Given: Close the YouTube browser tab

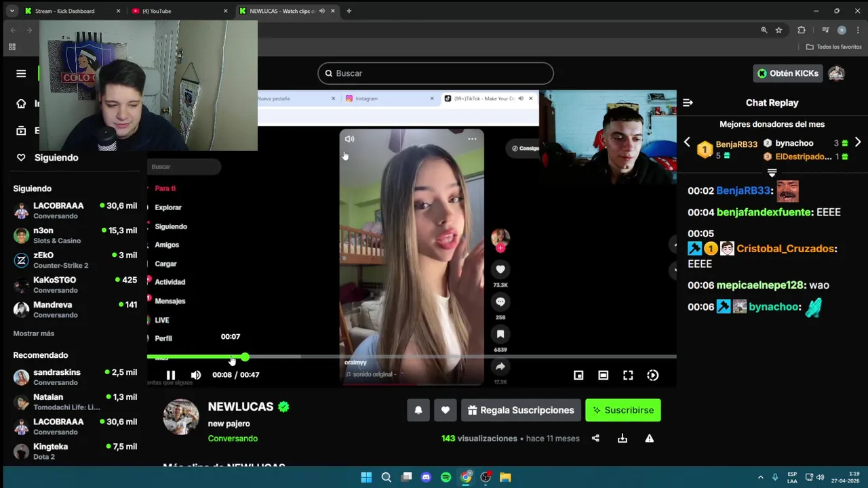Looking at the screenshot, I should (x=225, y=11).
